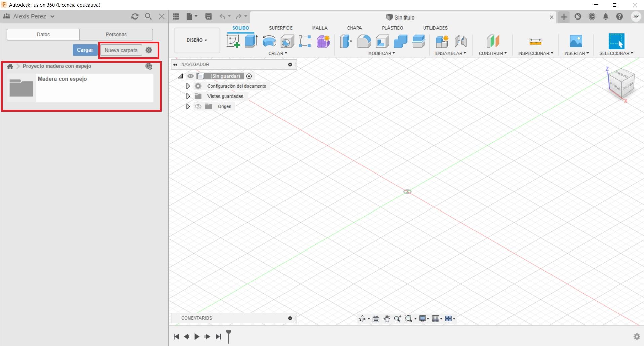Image resolution: width=644 pixels, height=346 pixels.
Task: Create a folder with Nueva carpeta
Action: click(x=121, y=50)
